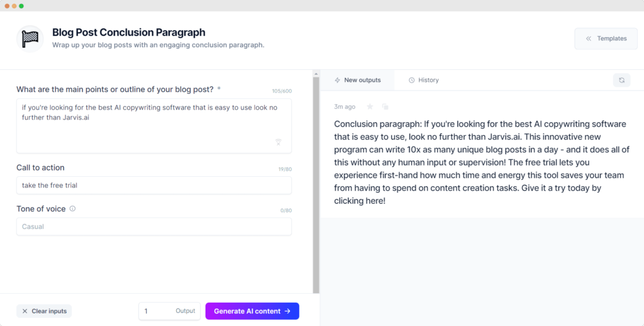Switch to the New outputs tab
This screenshot has height=326, width=644.
coord(357,80)
